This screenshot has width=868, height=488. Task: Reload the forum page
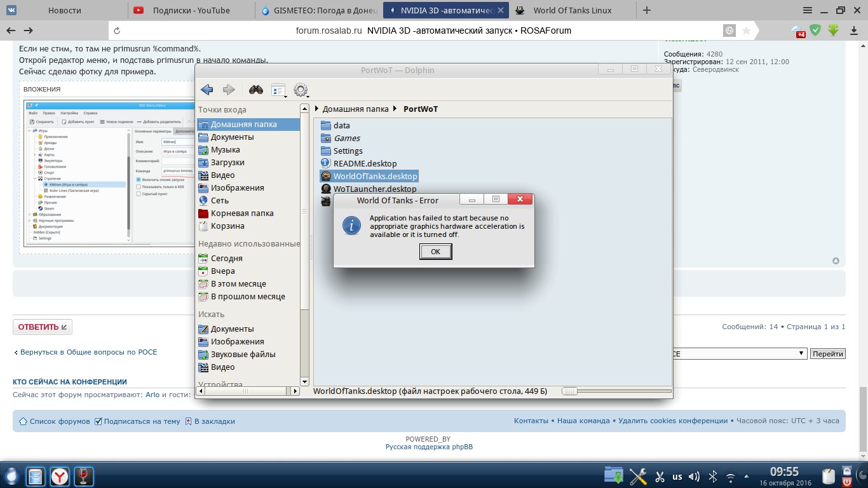[x=117, y=30]
